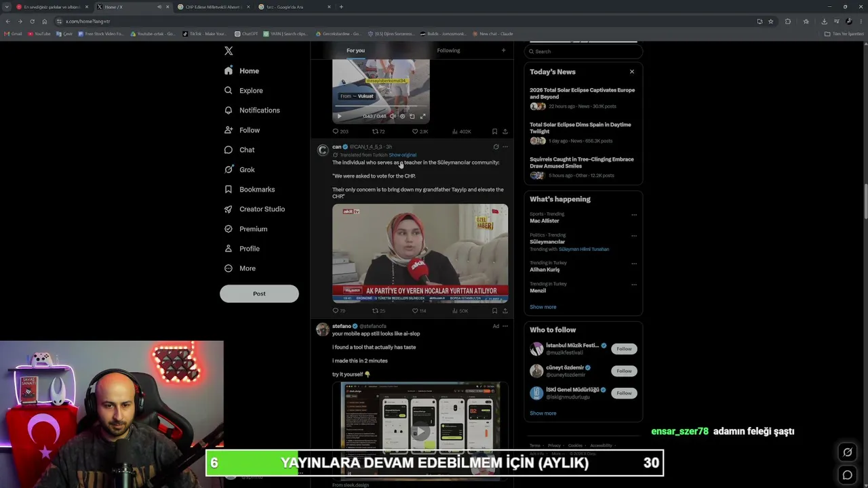This screenshot has height=488, width=868.
Task: Open Chat in the X sidebar
Action: (239, 150)
